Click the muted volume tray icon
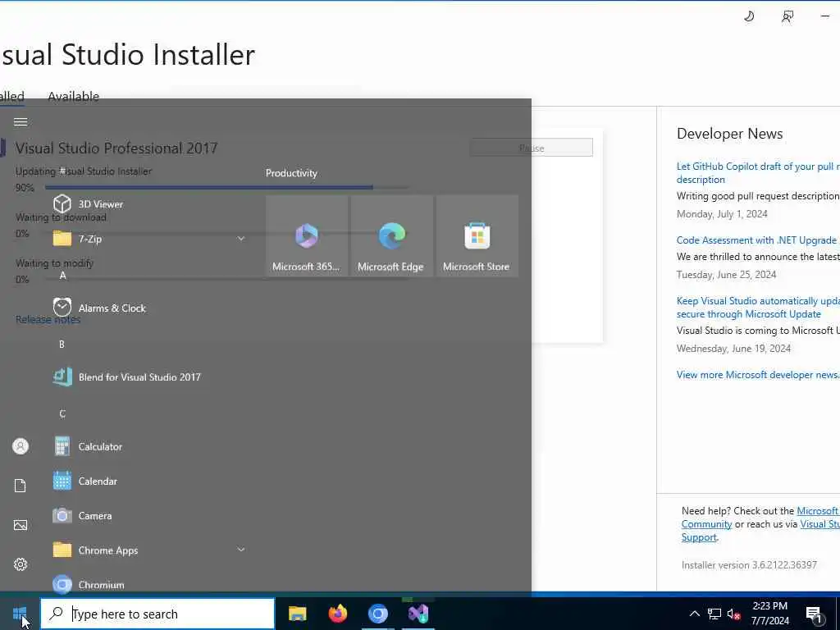 pyautogui.click(x=734, y=614)
